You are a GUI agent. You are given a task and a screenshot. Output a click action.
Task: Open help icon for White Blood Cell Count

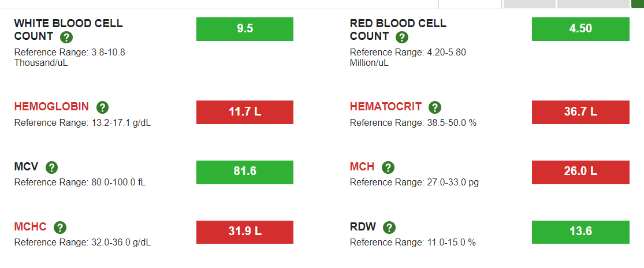pyautogui.click(x=66, y=38)
